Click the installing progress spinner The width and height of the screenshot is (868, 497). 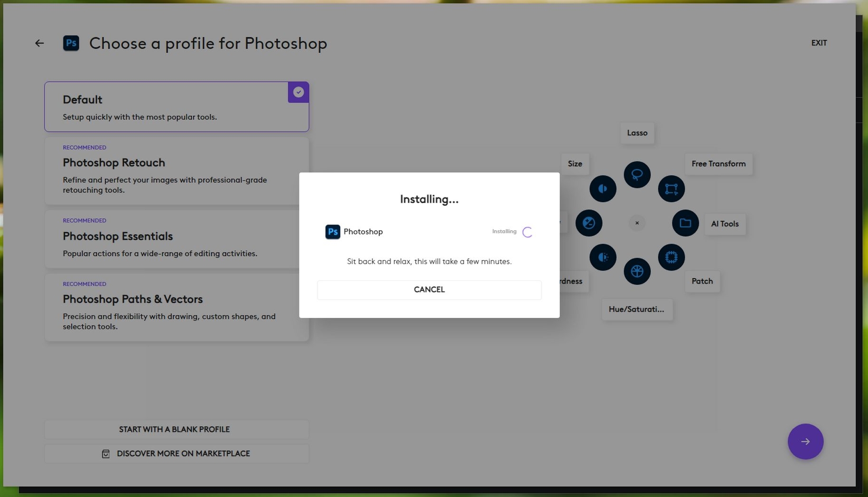(x=527, y=232)
